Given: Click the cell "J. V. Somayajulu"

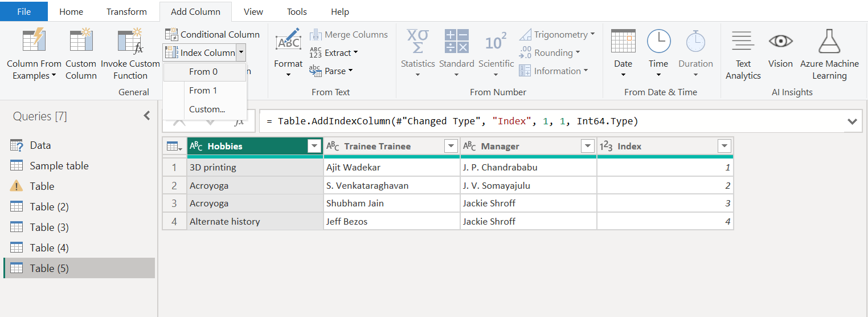Looking at the screenshot, I should pyautogui.click(x=529, y=186).
